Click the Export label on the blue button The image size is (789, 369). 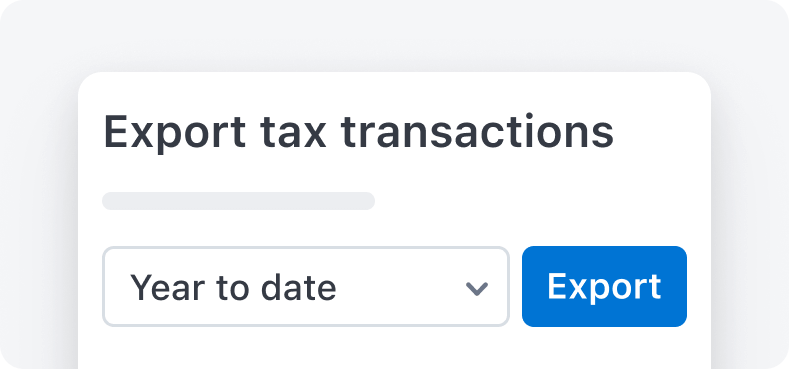[604, 287]
